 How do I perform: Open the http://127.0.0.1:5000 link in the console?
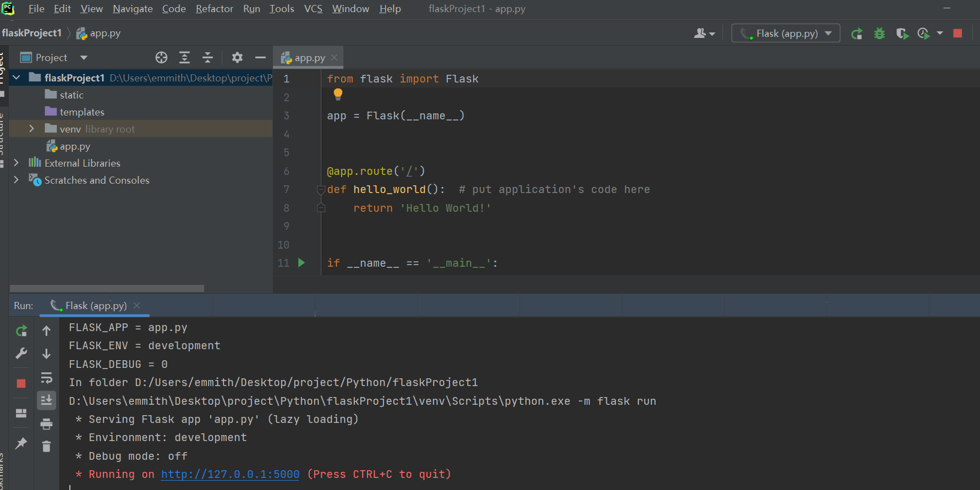click(x=230, y=475)
